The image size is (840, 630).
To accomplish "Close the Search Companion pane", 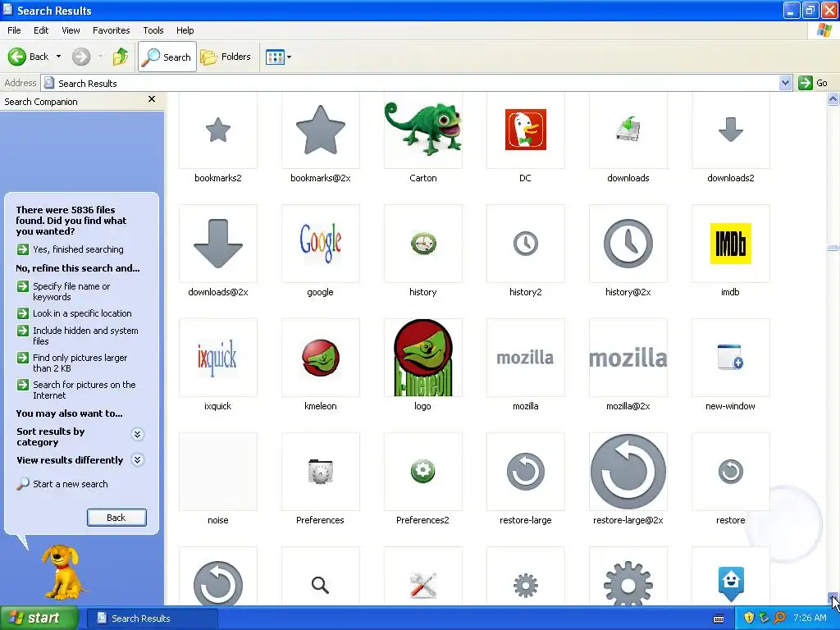I will tap(152, 99).
